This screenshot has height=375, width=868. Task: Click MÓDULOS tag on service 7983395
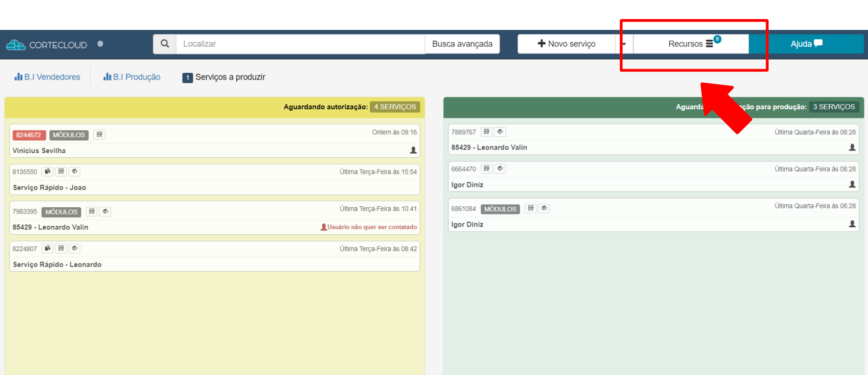[61, 212]
